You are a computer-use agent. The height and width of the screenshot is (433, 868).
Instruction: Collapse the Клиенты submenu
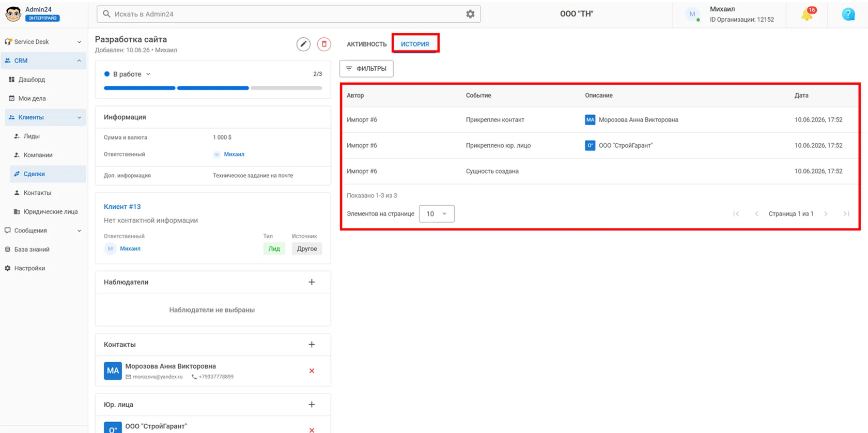(x=45, y=117)
